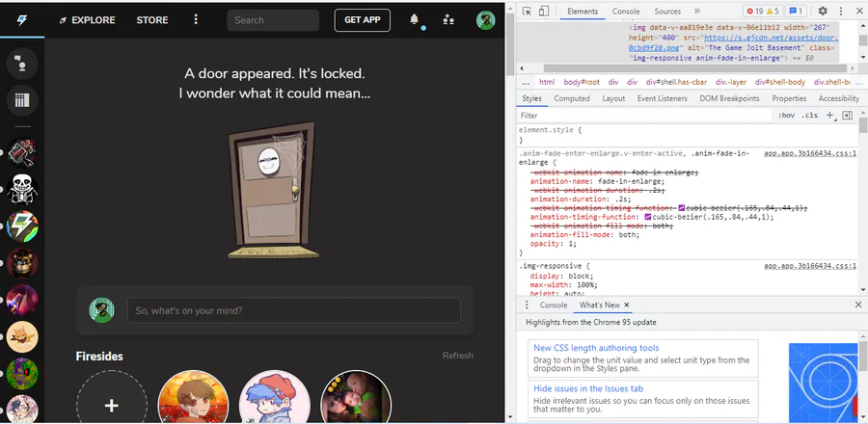Open the Properties tab
The width and height of the screenshot is (868, 424).
789,98
